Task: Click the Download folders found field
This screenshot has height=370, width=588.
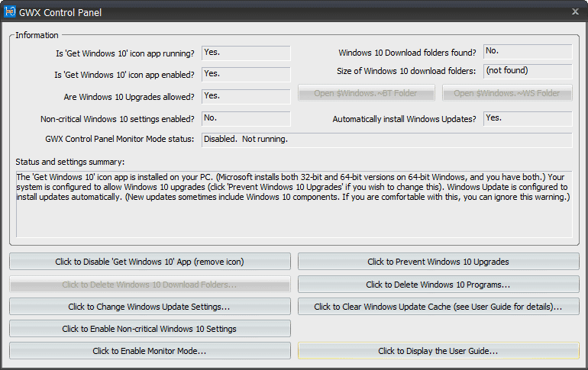Action: (528, 52)
